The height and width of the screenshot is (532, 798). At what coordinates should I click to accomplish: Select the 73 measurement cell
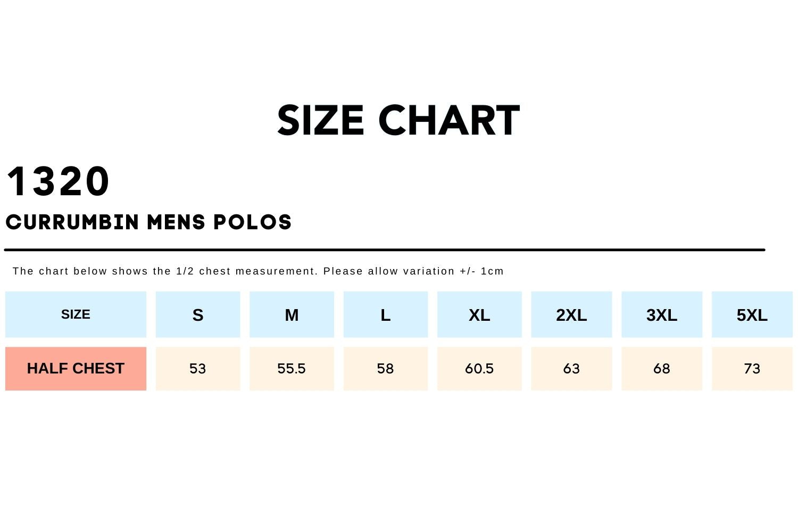(x=752, y=369)
